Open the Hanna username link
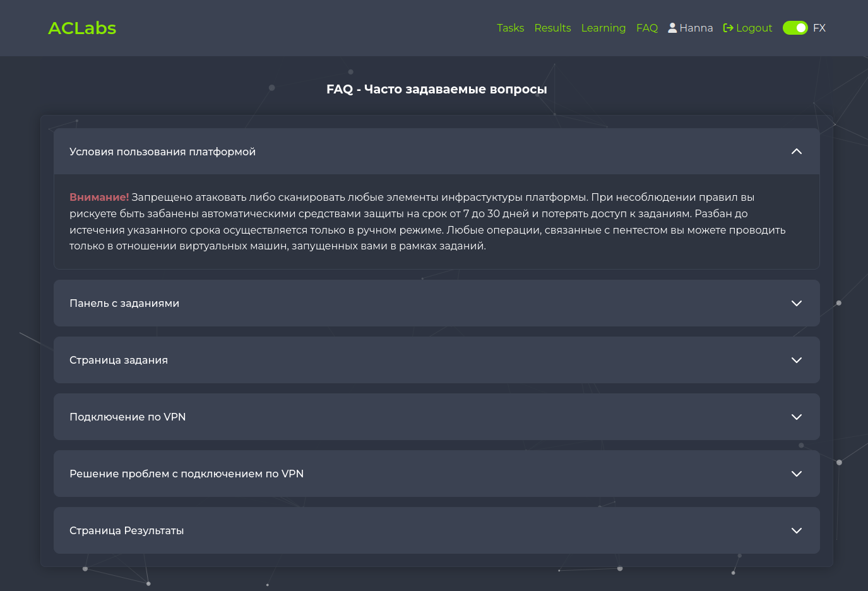The height and width of the screenshot is (591, 868). tap(696, 28)
